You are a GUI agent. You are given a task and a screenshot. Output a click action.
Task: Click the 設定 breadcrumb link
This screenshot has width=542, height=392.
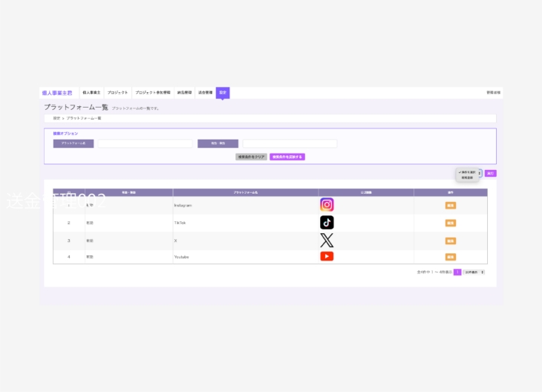pyautogui.click(x=56, y=118)
